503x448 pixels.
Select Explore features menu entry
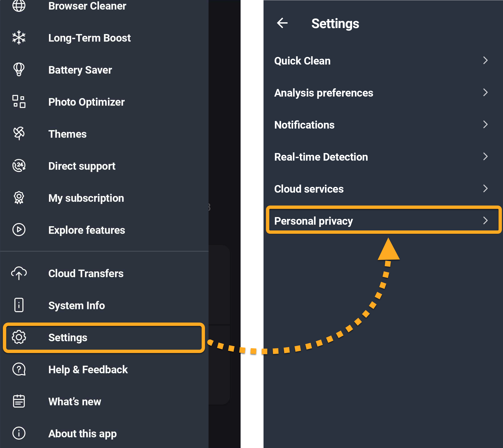(86, 230)
